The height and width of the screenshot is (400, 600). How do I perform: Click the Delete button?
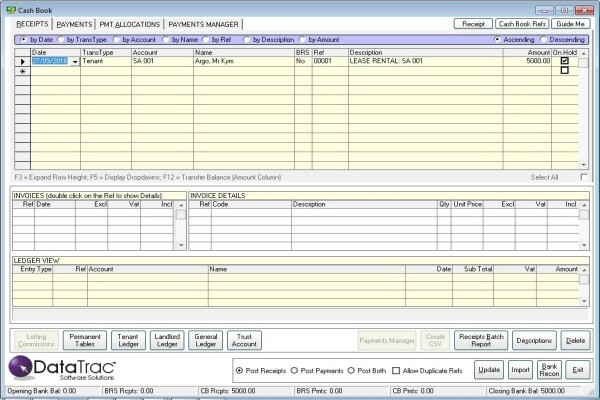pyautogui.click(x=575, y=340)
